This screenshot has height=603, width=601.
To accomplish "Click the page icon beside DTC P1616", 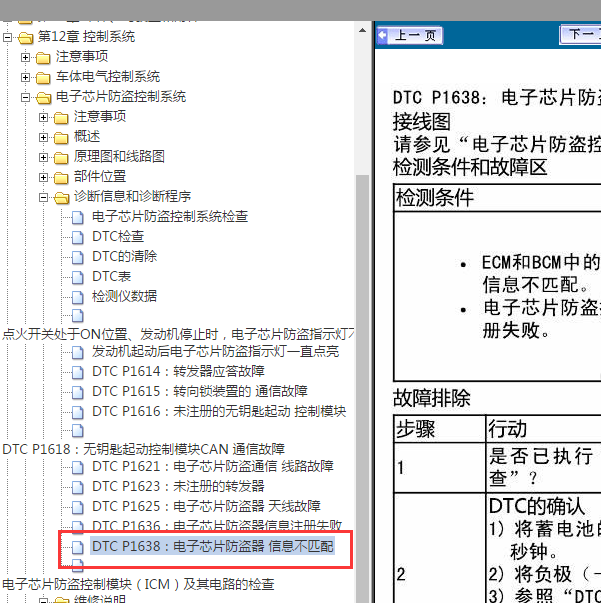I will (78, 413).
